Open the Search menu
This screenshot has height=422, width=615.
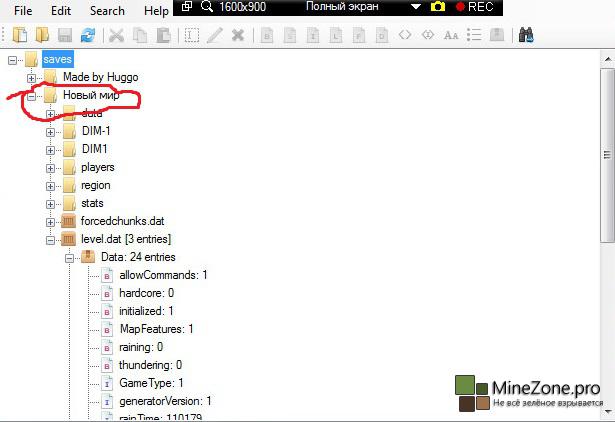[108, 10]
